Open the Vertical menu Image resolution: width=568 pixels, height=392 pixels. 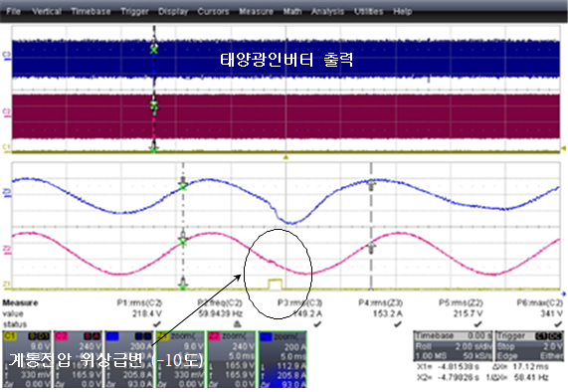pyautogui.click(x=47, y=11)
